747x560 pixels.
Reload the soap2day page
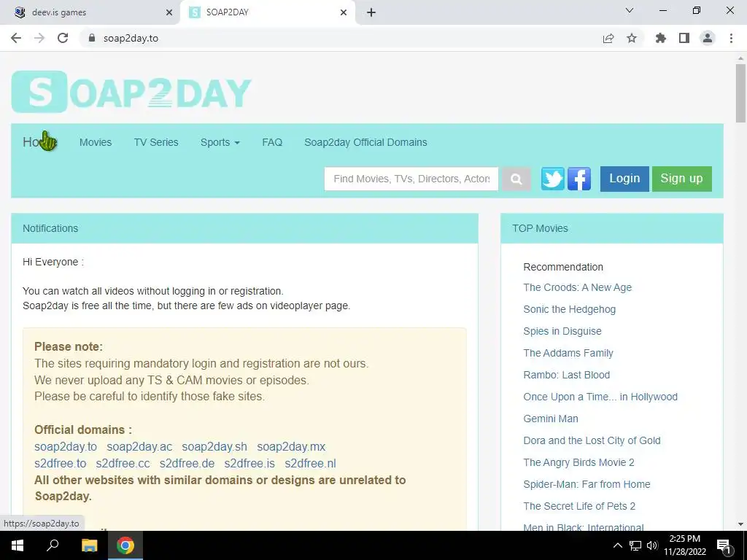tap(63, 38)
